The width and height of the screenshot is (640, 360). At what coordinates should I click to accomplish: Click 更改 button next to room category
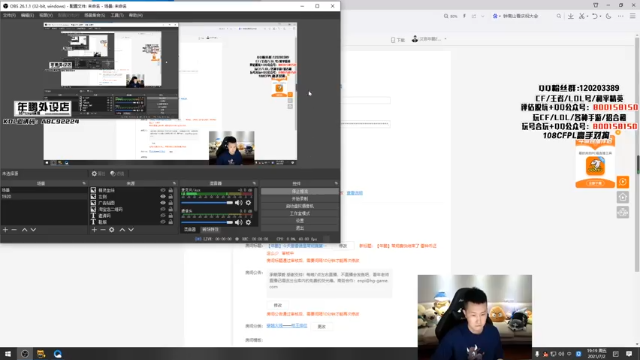click(322, 327)
